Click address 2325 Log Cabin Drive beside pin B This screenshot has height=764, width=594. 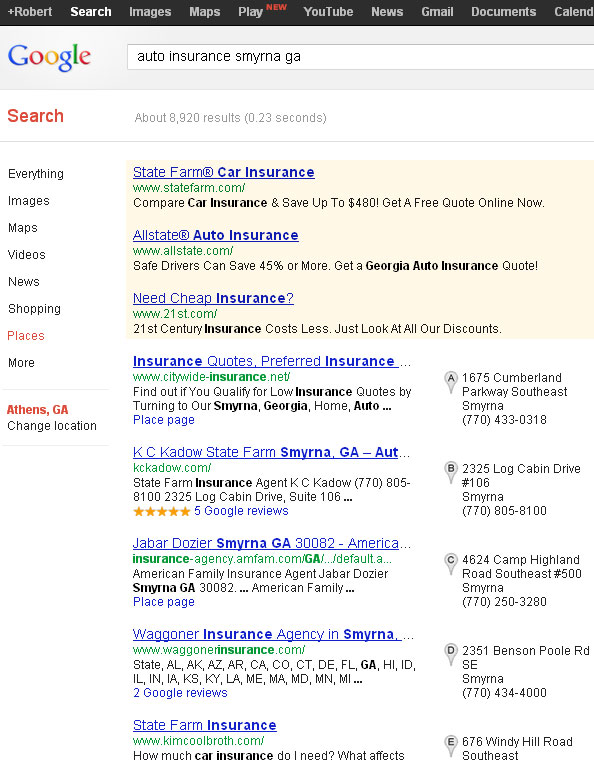[521, 476]
